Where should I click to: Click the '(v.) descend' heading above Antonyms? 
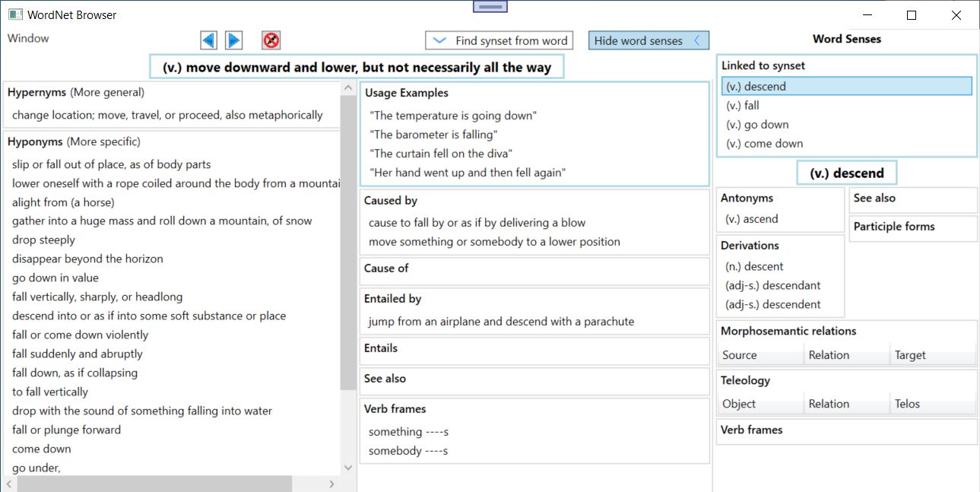(846, 173)
